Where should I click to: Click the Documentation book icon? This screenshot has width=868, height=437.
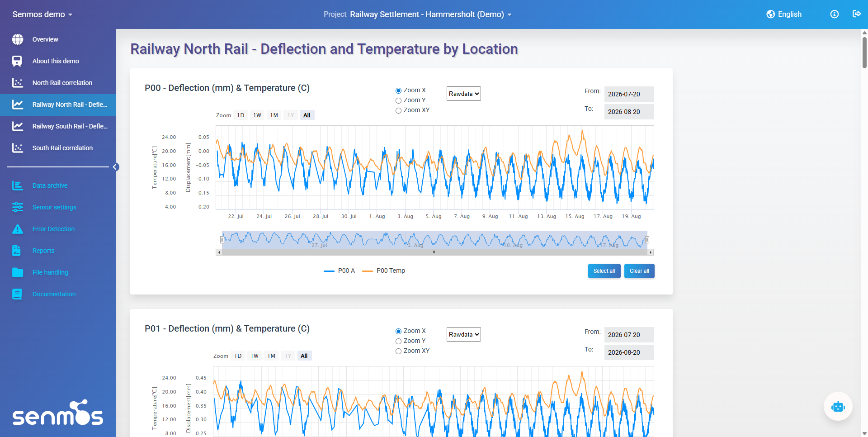coord(17,294)
